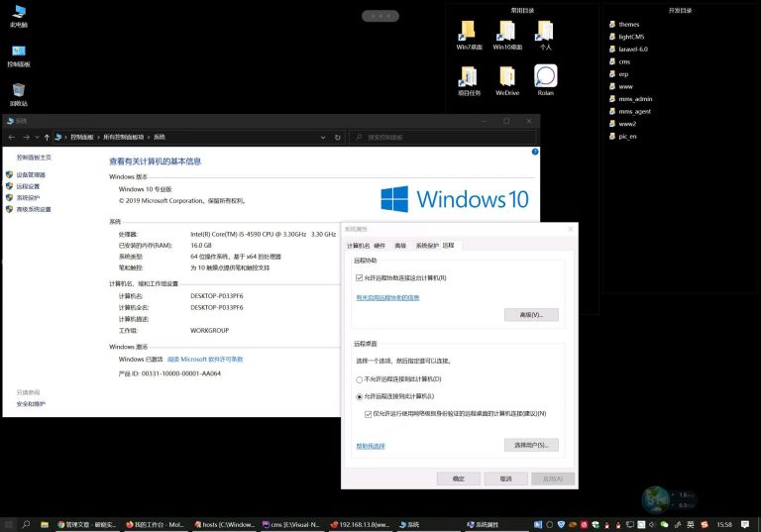Select the 远程 tab

pos(449,245)
